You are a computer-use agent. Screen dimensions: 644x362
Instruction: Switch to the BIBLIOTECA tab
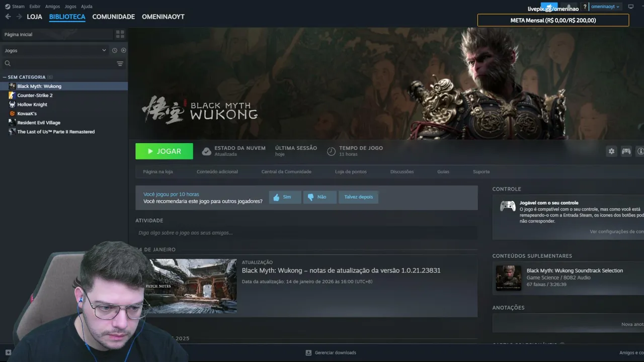point(67,17)
